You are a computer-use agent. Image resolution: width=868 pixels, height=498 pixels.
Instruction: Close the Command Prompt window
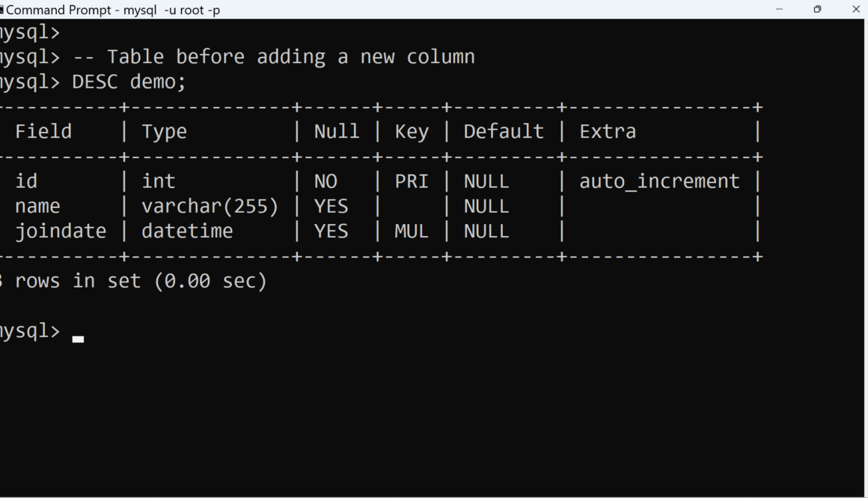(x=856, y=10)
